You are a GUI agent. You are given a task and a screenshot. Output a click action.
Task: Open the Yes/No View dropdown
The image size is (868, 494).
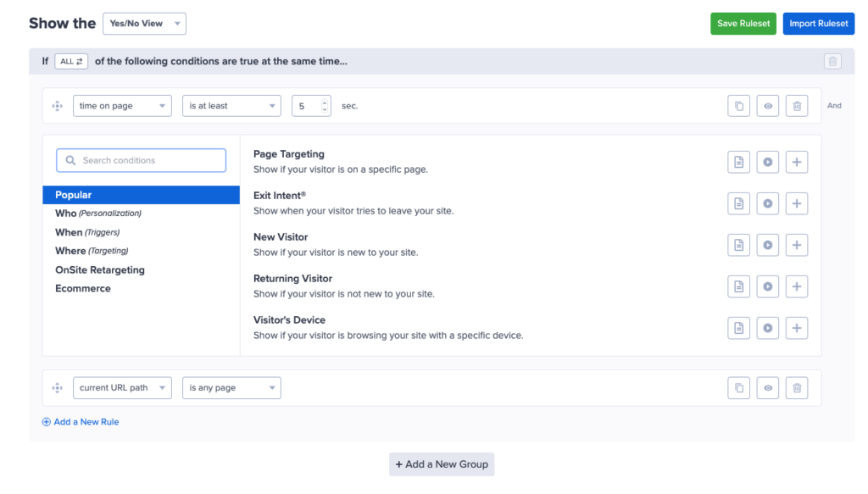pyautogui.click(x=144, y=24)
